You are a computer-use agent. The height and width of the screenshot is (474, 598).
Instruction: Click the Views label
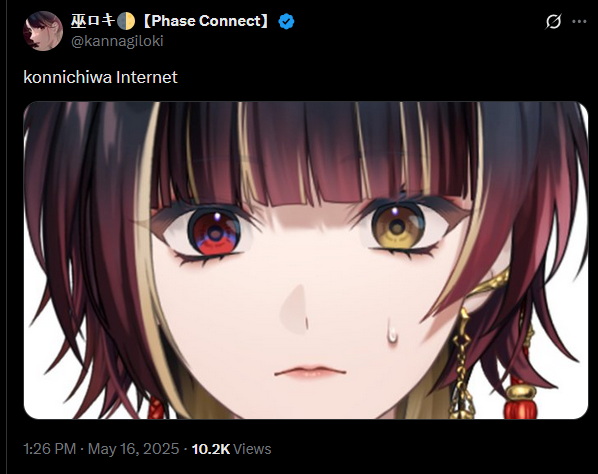252,449
